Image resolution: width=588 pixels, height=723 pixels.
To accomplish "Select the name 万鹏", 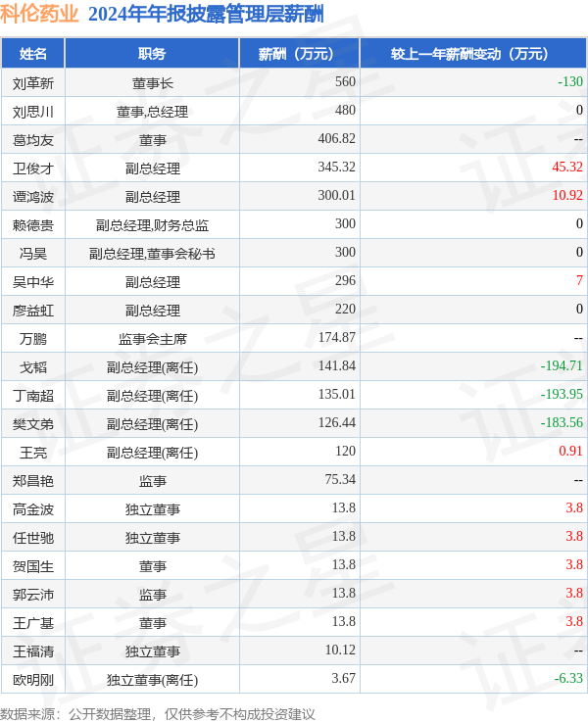I will [32, 339].
